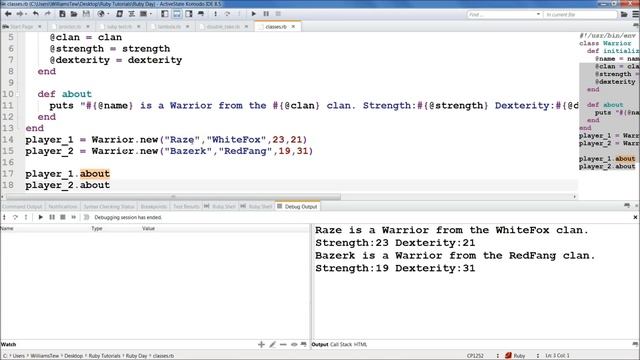Viewport: 640px width, 360px height.
Task: Switch to the double_take.rb tab
Action: [222, 27]
